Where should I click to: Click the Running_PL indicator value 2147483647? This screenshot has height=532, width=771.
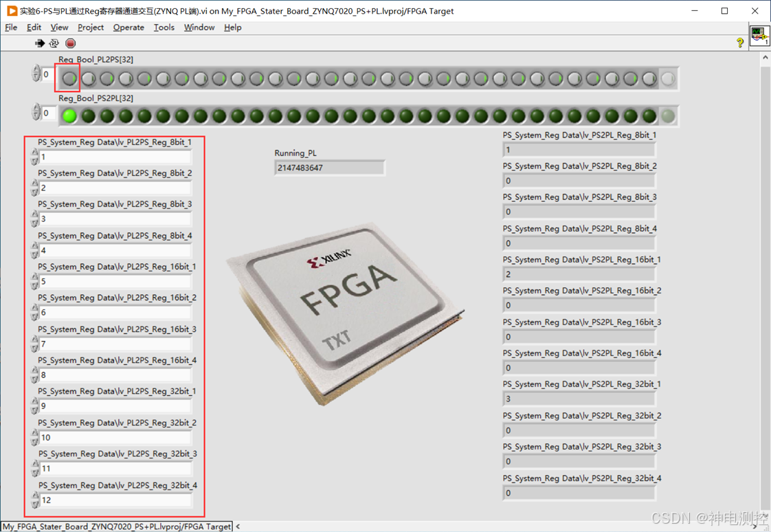coord(329,168)
